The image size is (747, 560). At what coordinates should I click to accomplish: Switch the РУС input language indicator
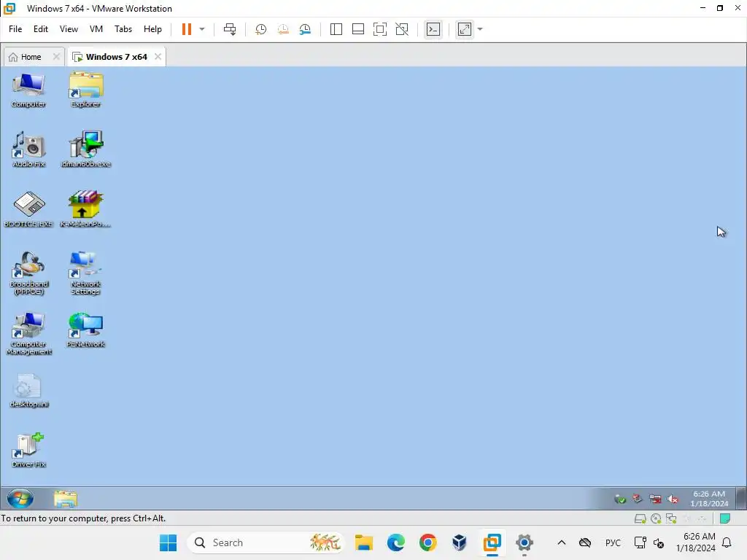(x=613, y=542)
